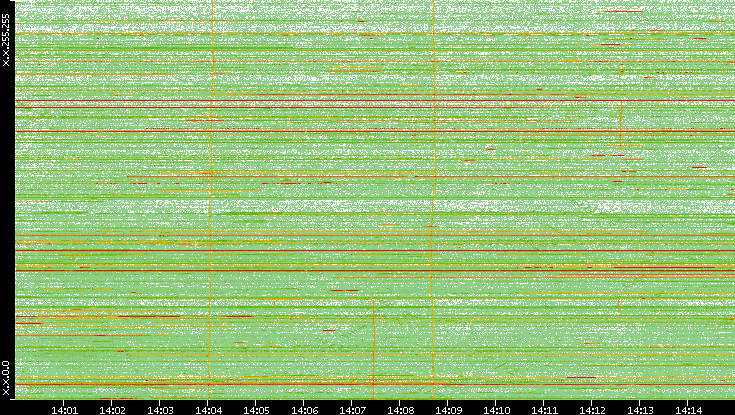Select the 14:08 axis label

(400, 410)
